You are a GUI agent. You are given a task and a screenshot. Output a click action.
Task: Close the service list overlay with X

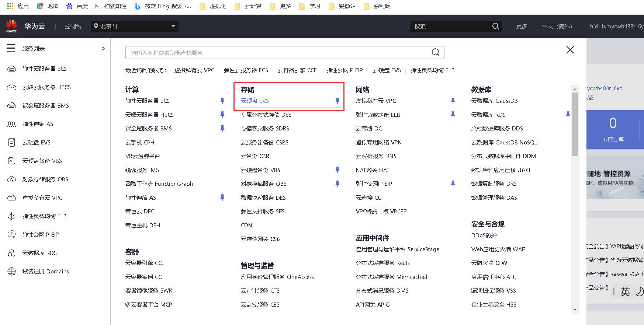[570, 50]
